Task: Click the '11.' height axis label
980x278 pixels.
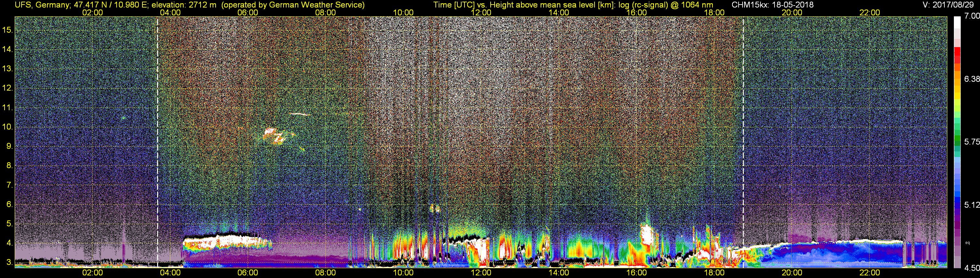Action: [x=8, y=107]
